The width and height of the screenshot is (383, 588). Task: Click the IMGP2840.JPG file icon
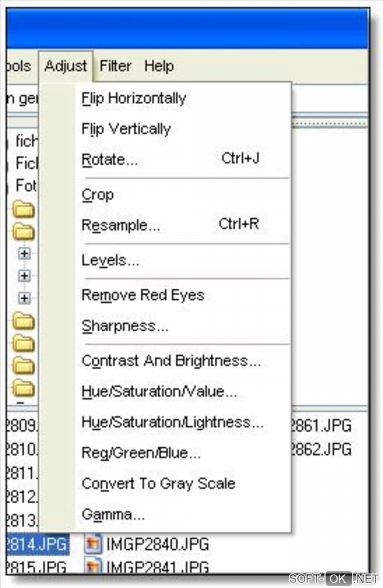(92, 544)
